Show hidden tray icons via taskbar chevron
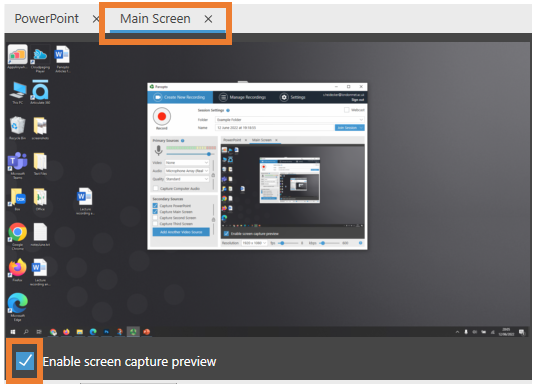Screen dimensions: 535x384 (x=457, y=332)
